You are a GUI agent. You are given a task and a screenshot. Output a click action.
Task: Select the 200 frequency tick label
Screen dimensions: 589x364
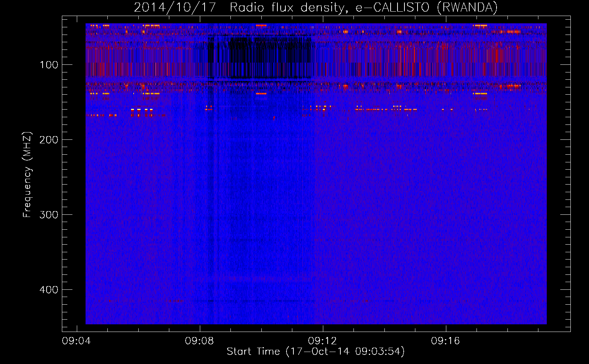[x=49, y=140]
